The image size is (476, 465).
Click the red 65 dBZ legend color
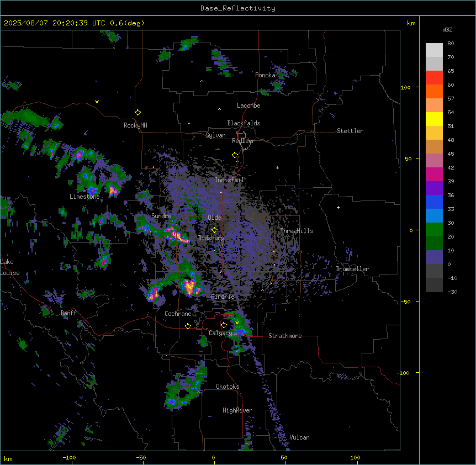[434, 77]
